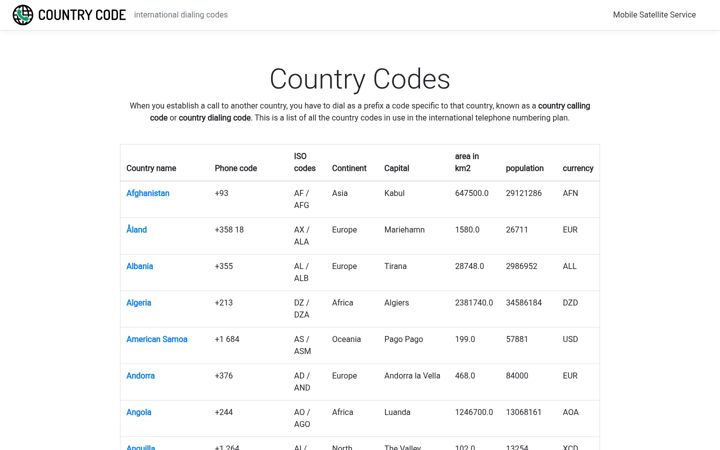This screenshot has height=450, width=720.
Task: Open the Mobile Satellite Service menu link
Action: click(x=654, y=15)
